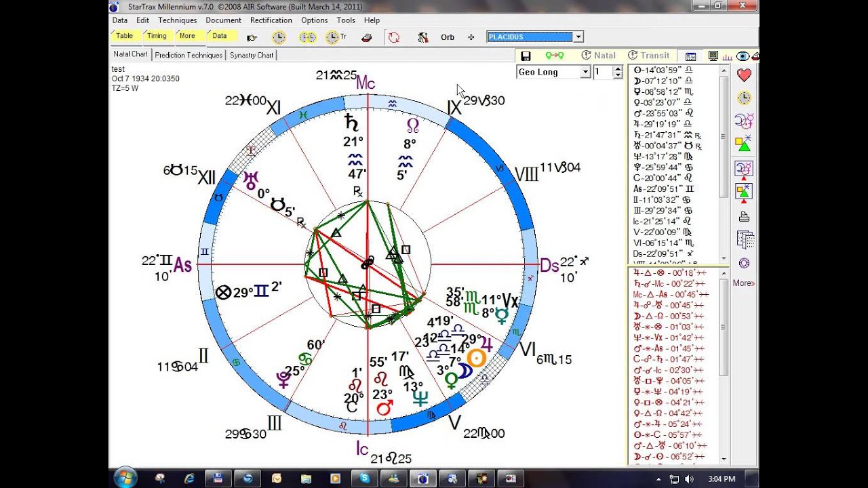Click the monitor display icon

[713, 56]
